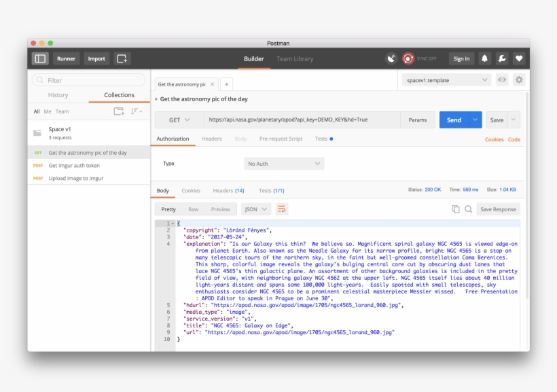Open the notifications bell
This screenshot has height=392, width=557.
point(484,58)
